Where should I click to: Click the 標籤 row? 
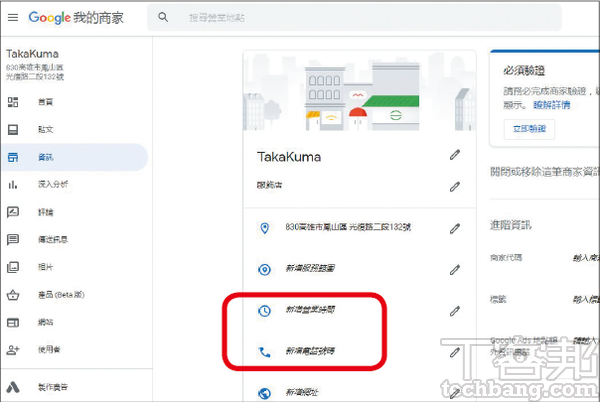545,299
